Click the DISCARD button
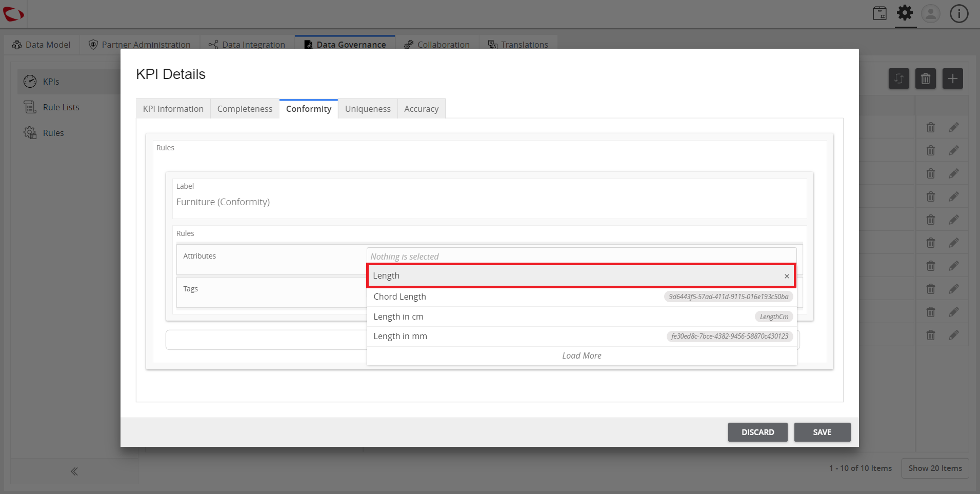This screenshot has width=980, height=494. [x=757, y=432]
